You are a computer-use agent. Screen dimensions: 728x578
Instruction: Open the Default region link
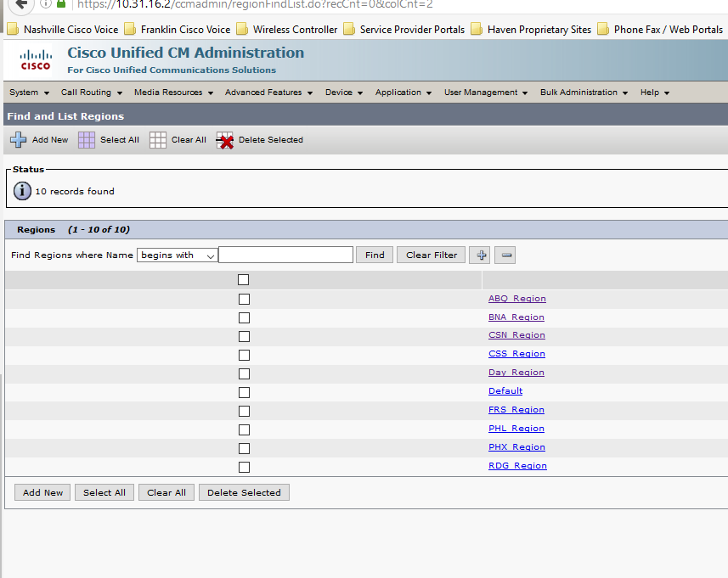(x=505, y=390)
